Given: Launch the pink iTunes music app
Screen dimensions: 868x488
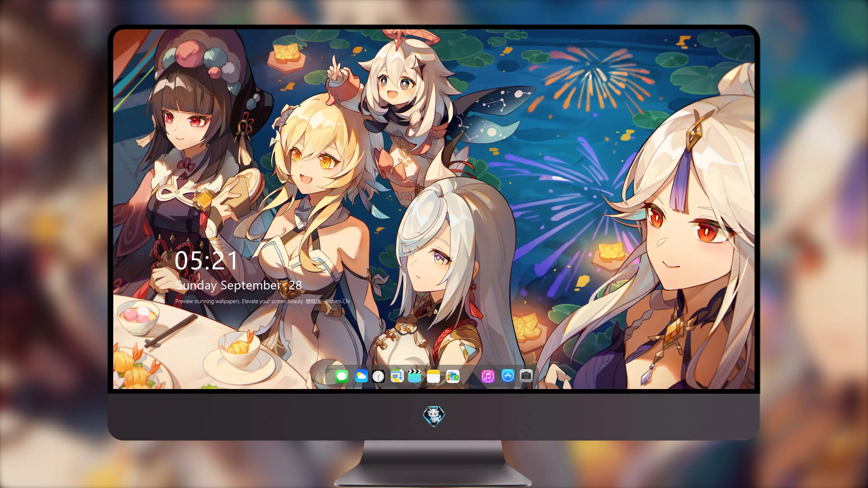Looking at the screenshot, I should pos(488,376).
